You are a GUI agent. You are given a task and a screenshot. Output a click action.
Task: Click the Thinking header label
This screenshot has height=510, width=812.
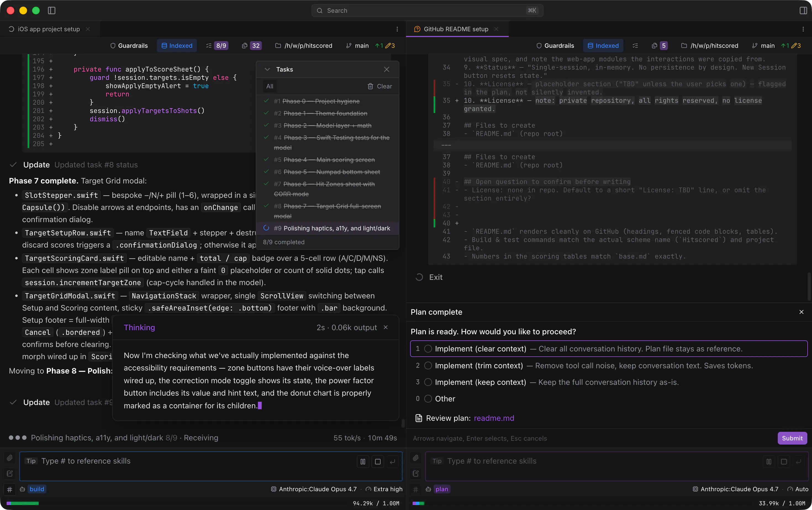coord(139,327)
